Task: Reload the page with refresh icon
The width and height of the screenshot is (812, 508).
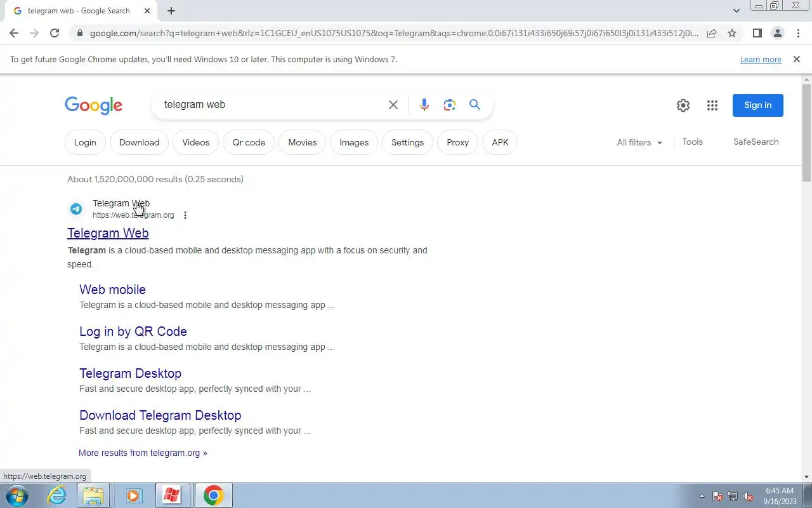Action: (55, 33)
